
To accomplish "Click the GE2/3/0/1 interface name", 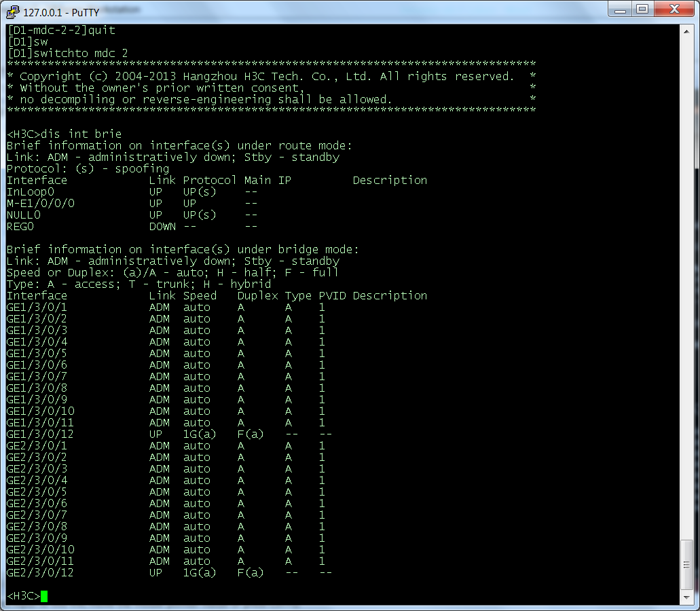I will 37,446.
